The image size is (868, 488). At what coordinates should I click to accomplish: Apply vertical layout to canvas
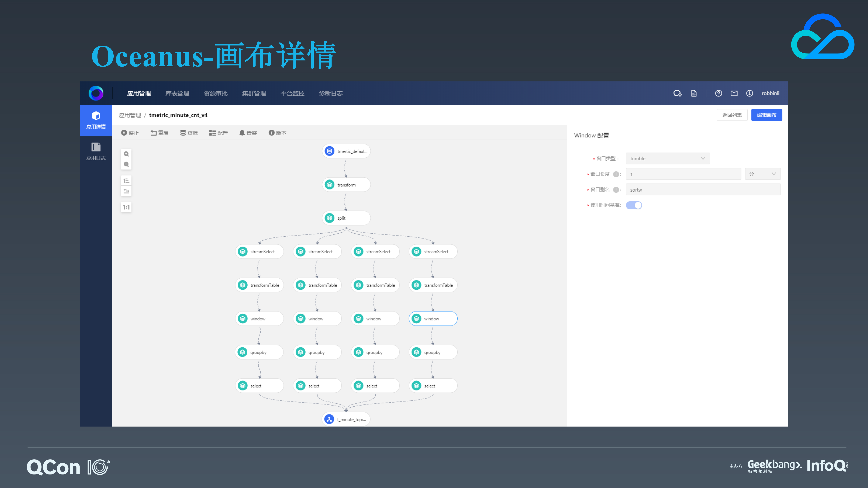tap(126, 181)
